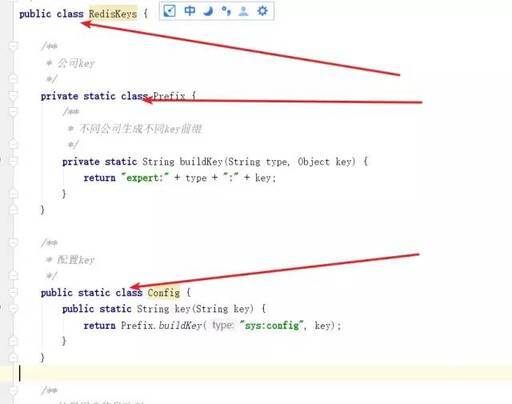Click the "type:" parameter hint

[223, 325]
